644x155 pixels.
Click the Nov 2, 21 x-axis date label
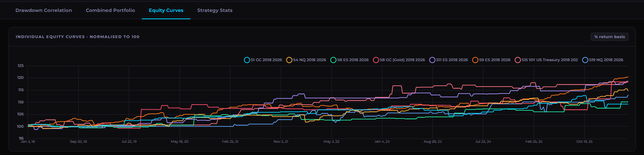[x=281, y=142]
